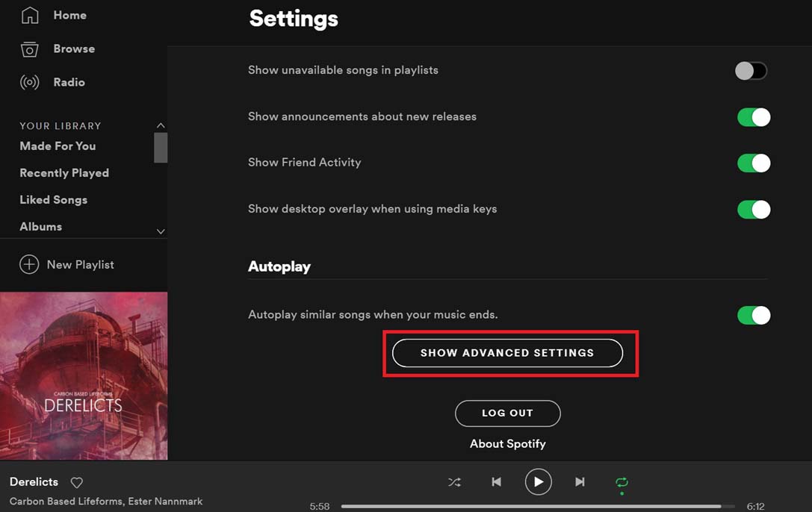The height and width of the screenshot is (512, 812).
Task: Select the Radio sidebar icon
Action: tap(30, 82)
